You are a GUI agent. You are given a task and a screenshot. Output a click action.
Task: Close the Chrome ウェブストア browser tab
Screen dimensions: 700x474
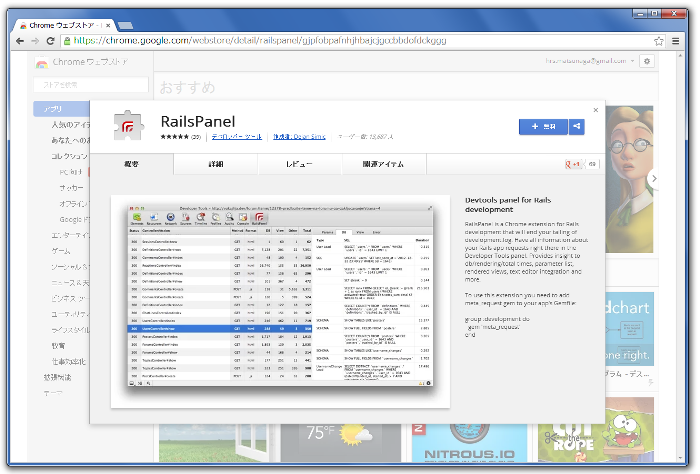tap(108, 25)
